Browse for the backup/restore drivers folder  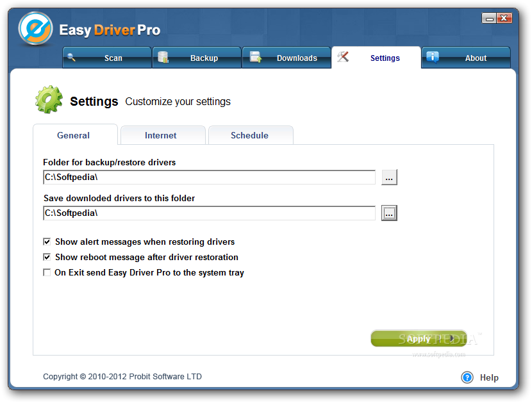[389, 177]
